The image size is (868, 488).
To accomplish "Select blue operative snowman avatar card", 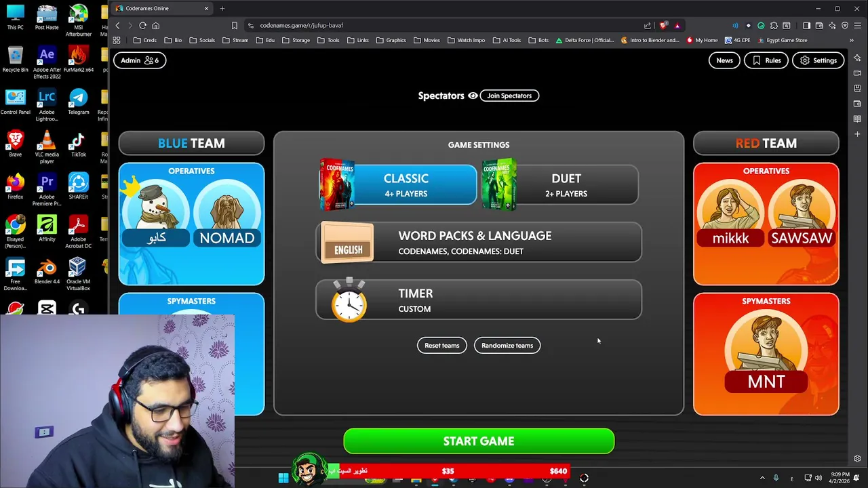I will pos(157,212).
